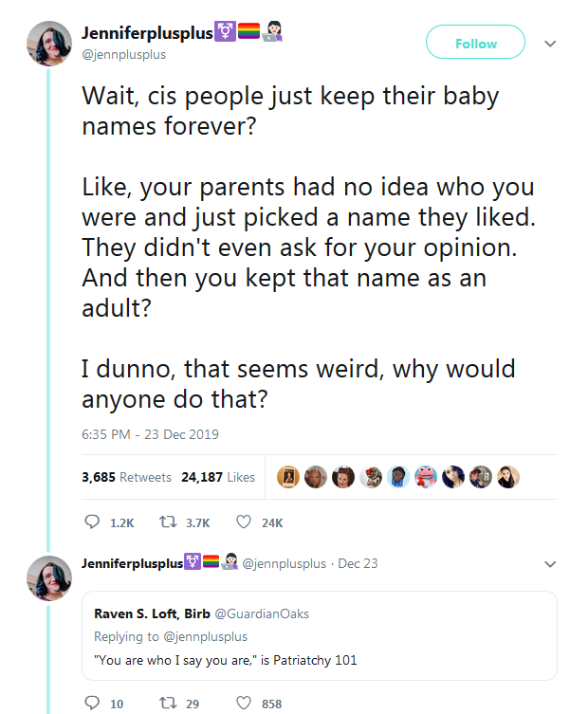Click the reply icon on the main tweet
Screen dimensions: 588x714
[92, 522]
